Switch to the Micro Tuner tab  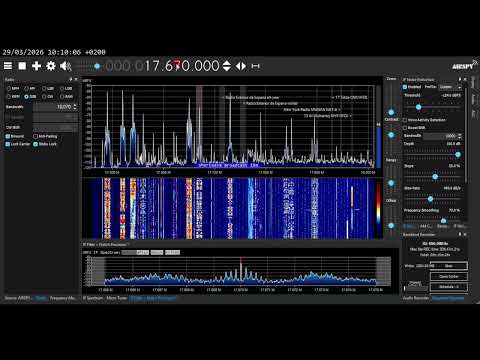117,298
